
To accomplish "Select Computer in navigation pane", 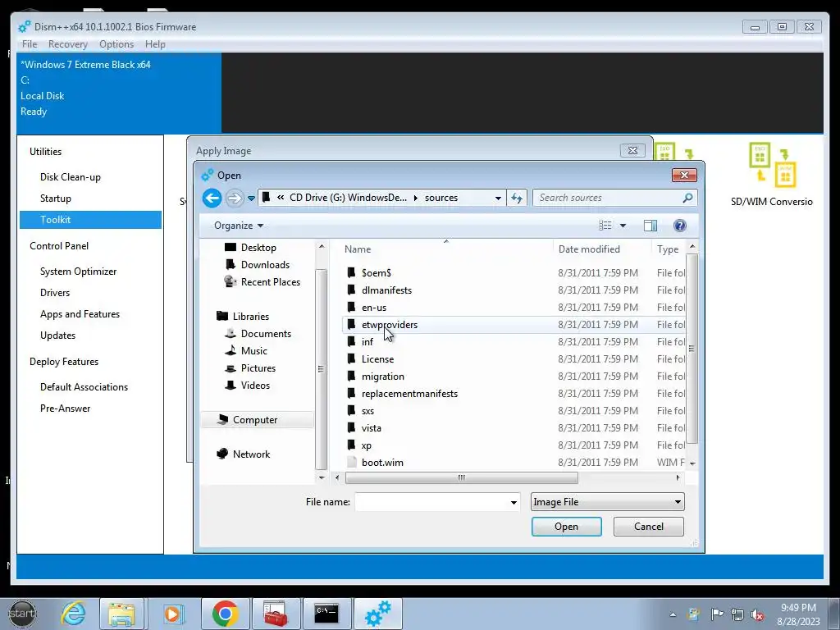I will pos(257,419).
